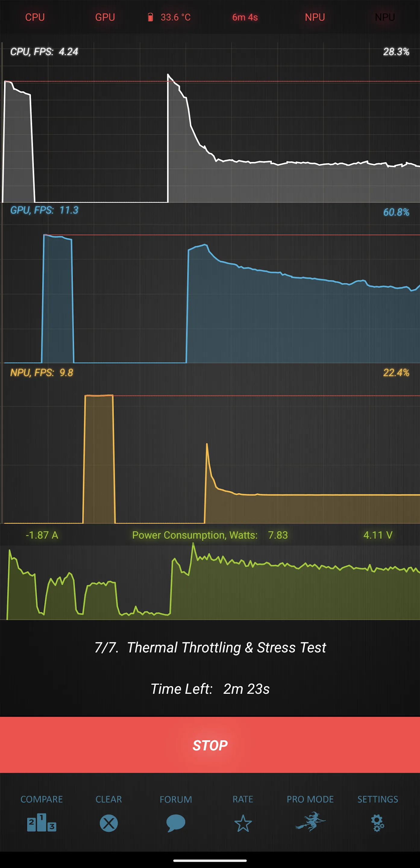The image size is (420, 868).
Task: Tap Time Left: 2m 23s
Action: pos(210,689)
